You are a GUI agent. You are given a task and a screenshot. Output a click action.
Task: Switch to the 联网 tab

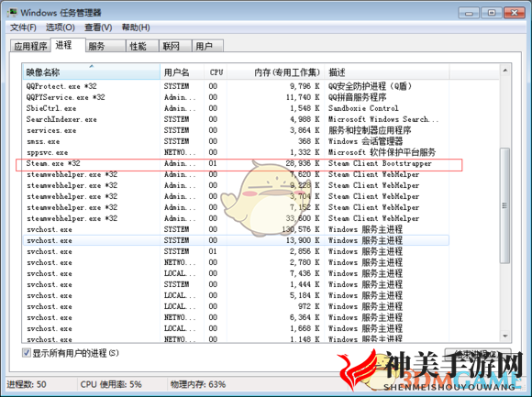pyautogui.click(x=175, y=46)
